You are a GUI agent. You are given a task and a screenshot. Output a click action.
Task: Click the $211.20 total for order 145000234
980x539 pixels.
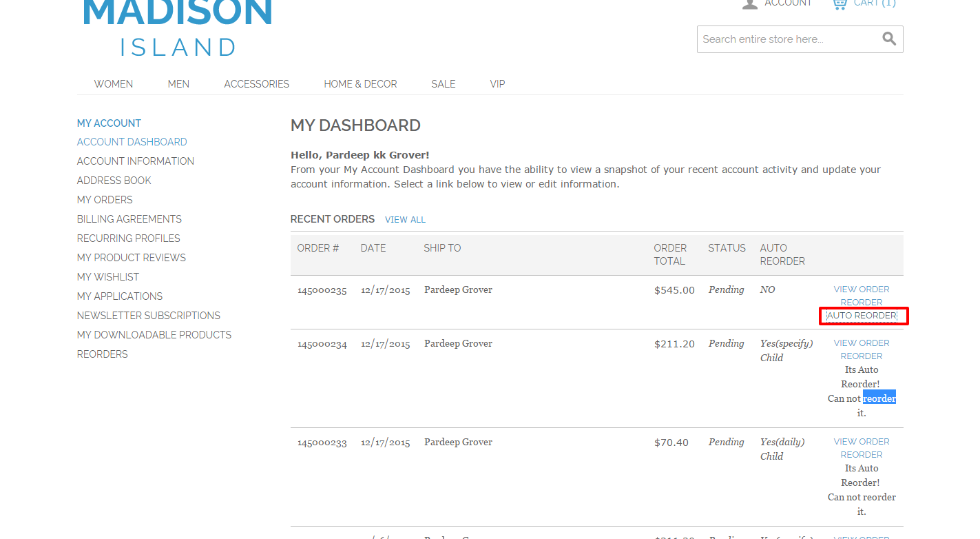pos(674,344)
